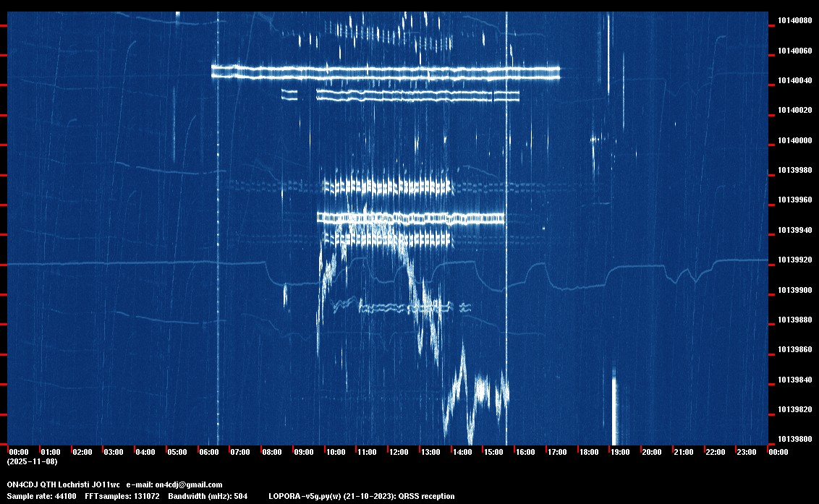Viewport: 819px width, 504px height.
Task: Click the 10139840 frequency label
Action: pos(795,380)
